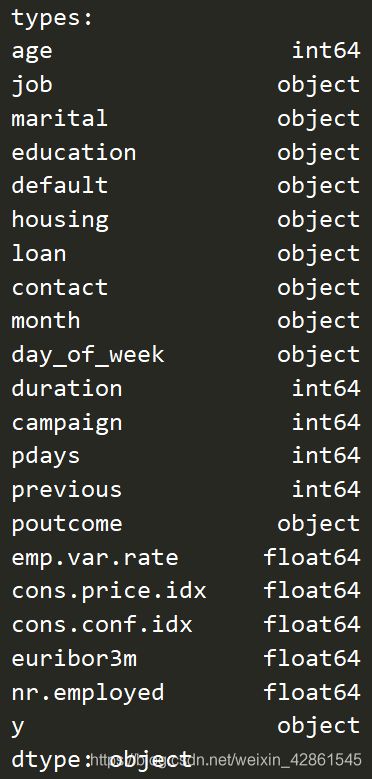This screenshot has width=372, height=779.
Task: Select the int64 type beside duration
Action: pyautogui.click(x=326, y=388)
